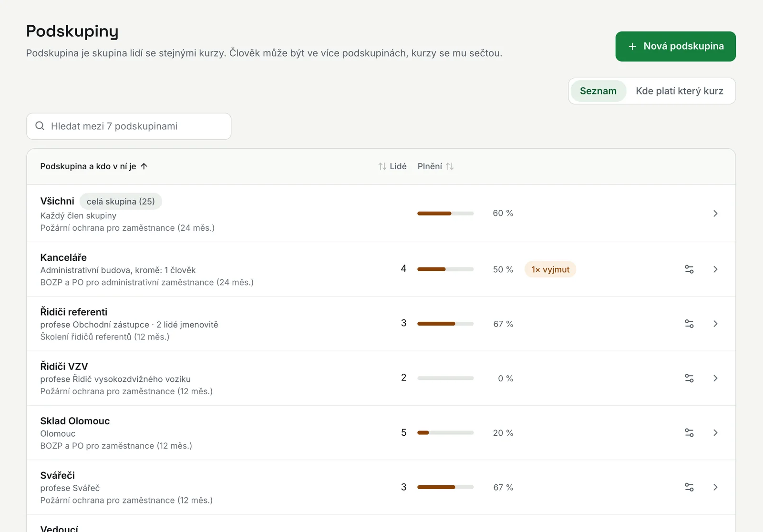Expand the Svářeči row chevron
Image resolution: width=763 pixels, height=532 pixels.
pos(715,487)
